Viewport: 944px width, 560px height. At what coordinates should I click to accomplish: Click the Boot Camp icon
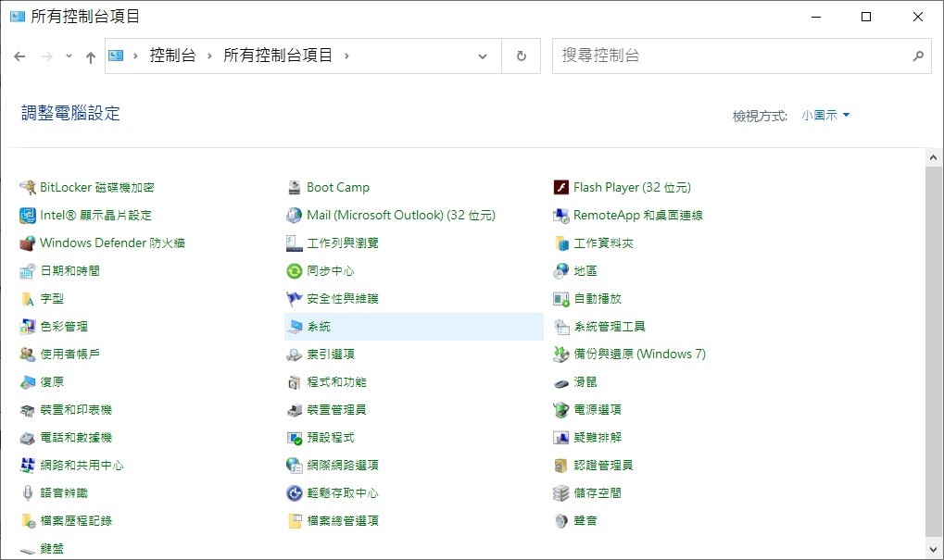pos(295,188)
